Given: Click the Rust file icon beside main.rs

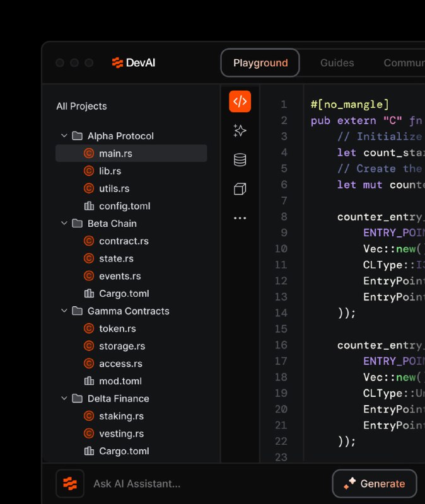Looking at the screenshot, I should coord(89,153).
